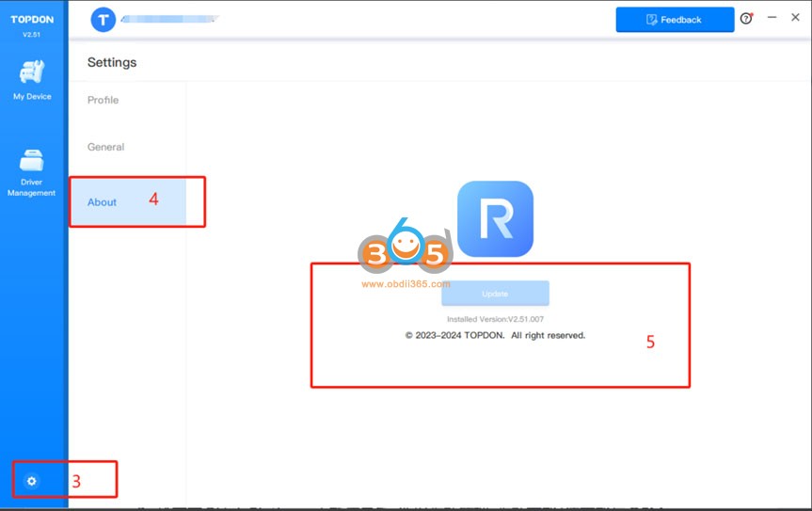Viewport: 812px width, 511px height.
Task: Click the Installed Version text
Action: pyautogui.click(x=495, y=319)
